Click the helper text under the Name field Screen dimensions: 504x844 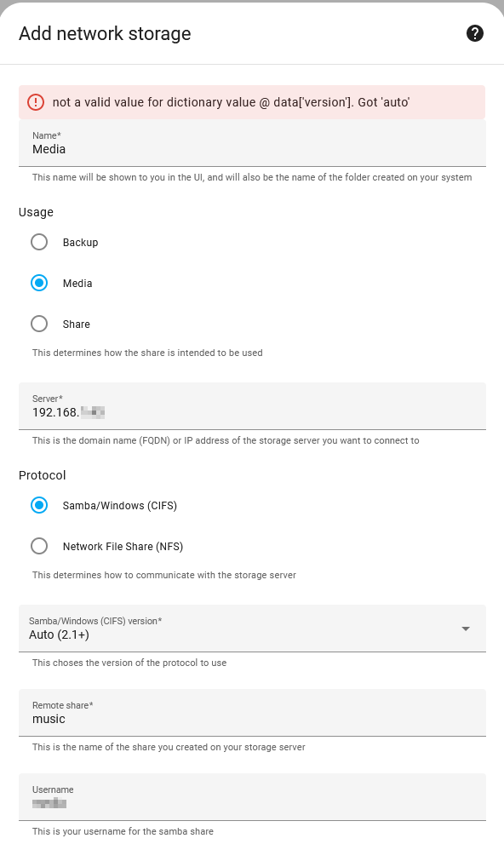[x=252, y=177]
